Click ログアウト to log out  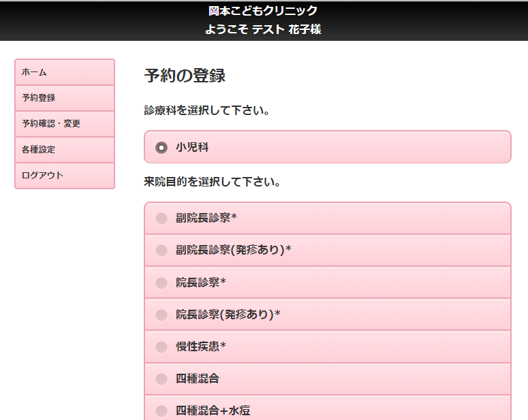[x=65, y=176]
